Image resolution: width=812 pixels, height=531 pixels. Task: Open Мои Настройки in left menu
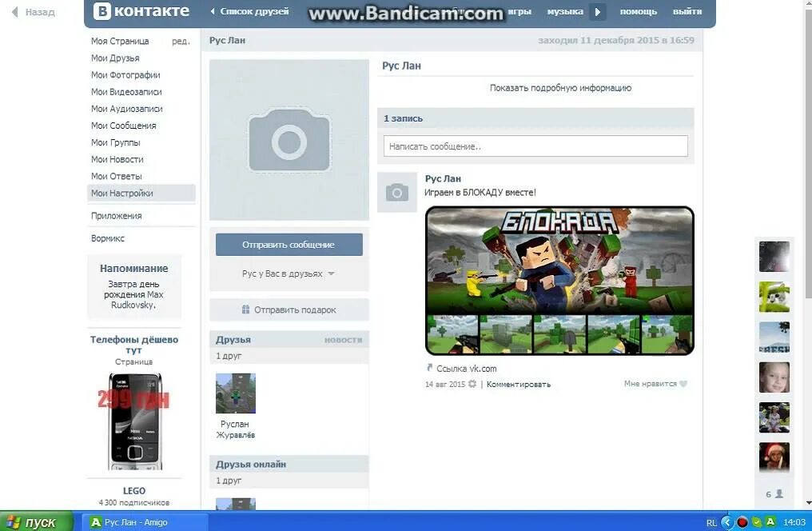coord(141,193)
